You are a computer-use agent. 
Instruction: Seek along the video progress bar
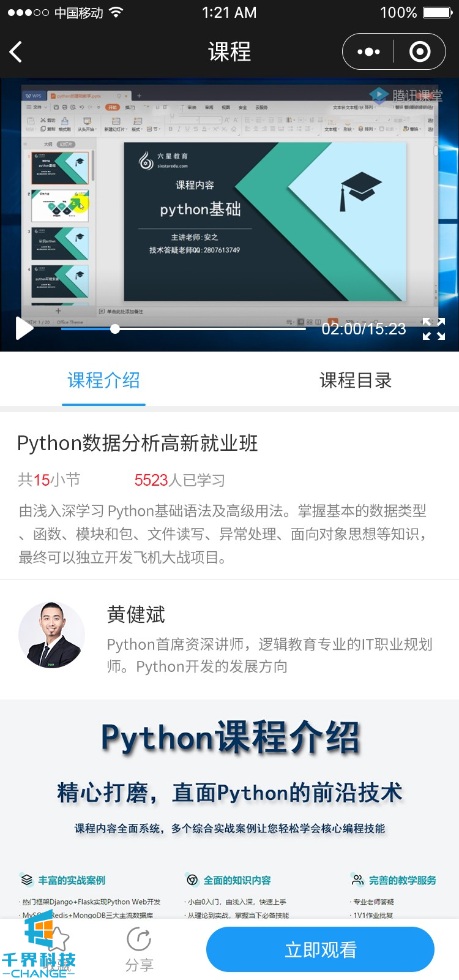[x=183, y=329]
